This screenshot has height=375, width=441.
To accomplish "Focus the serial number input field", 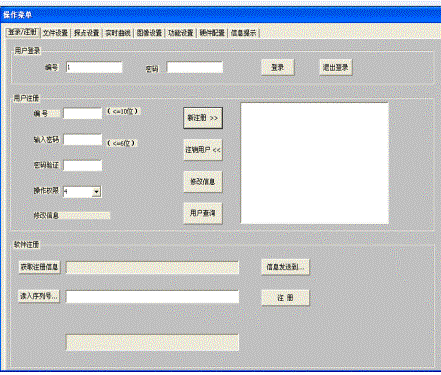I will [x=152, y=297].
